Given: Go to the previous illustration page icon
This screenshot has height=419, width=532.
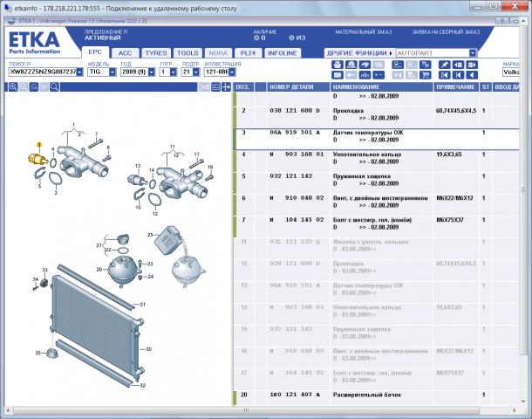Looking at the screenshot, I should click(x=458, y=65).
